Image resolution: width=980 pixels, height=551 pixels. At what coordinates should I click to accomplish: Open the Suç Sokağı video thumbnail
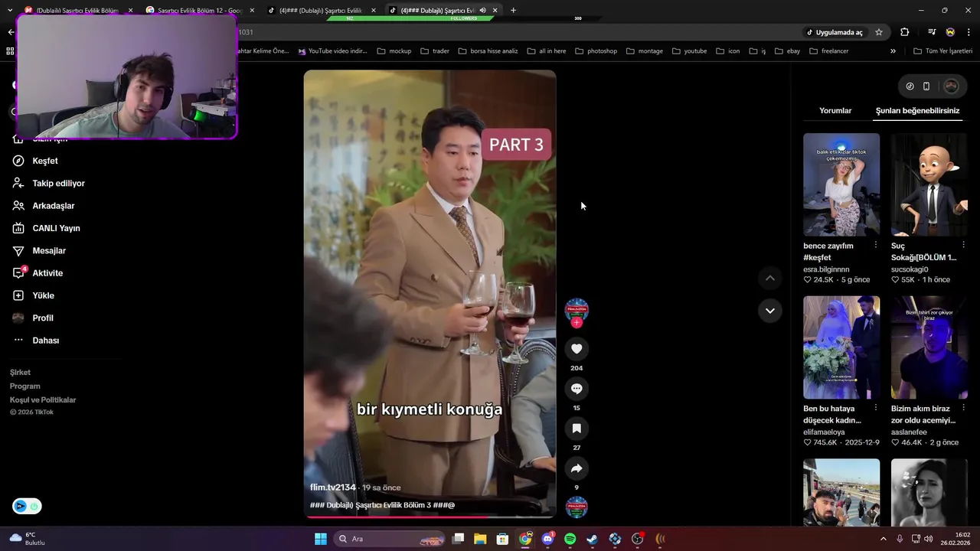[x=929, y=184]
